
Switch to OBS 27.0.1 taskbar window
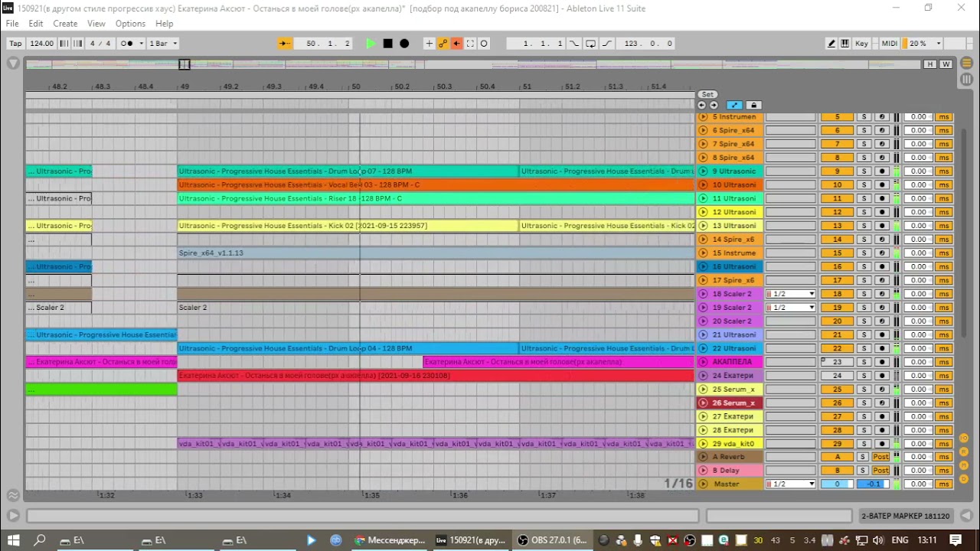pos(553,540)
